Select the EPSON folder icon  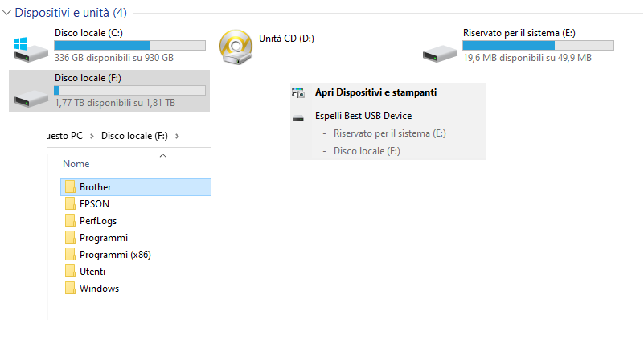click(70, 203)
